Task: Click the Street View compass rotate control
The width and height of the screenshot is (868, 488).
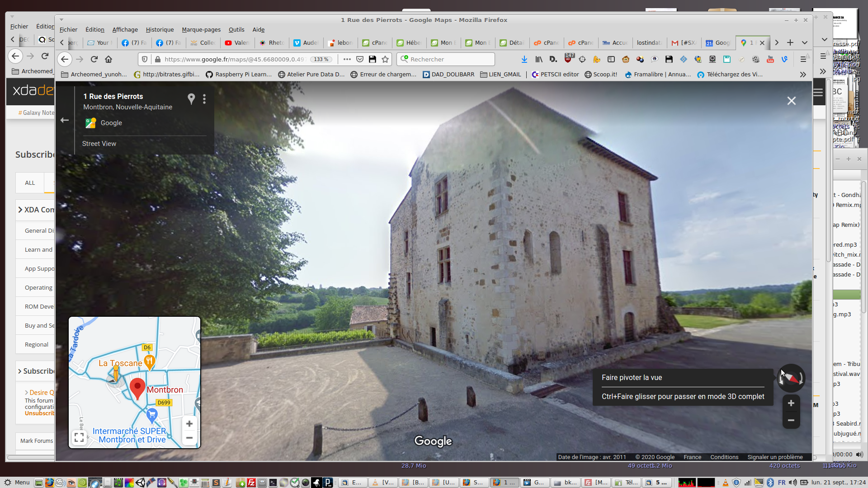Action: click(x=791, y=378)
